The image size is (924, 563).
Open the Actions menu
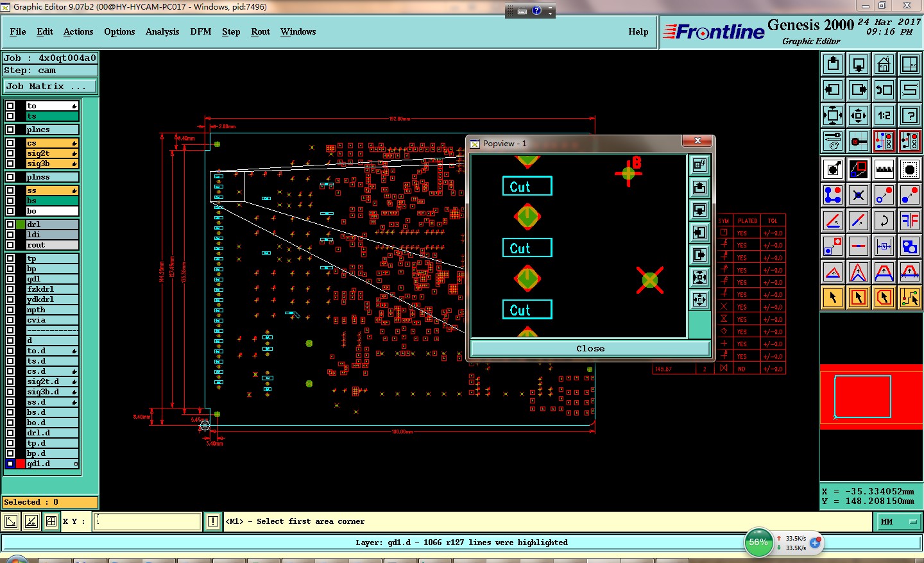pyautogui.click(x=78, y=31)
